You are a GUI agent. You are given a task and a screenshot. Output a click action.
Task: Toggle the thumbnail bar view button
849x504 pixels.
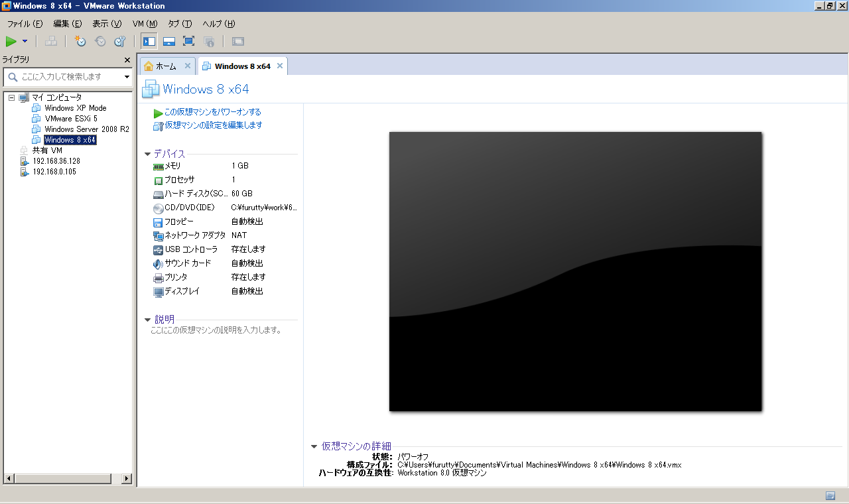[169, 41]
